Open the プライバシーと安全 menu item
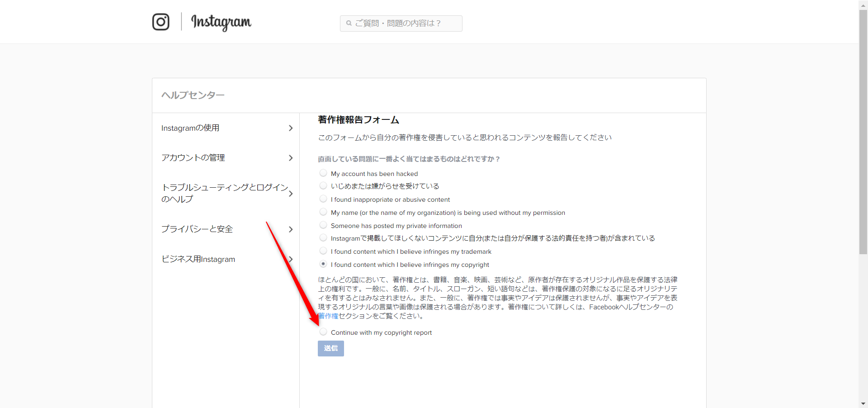 coord(197,229)
